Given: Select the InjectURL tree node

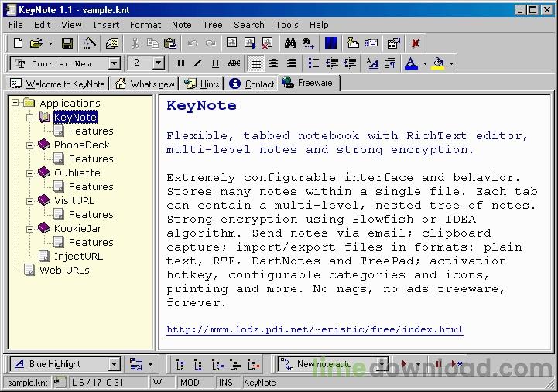Looking at the screenshot, I should tap(78, 256).
